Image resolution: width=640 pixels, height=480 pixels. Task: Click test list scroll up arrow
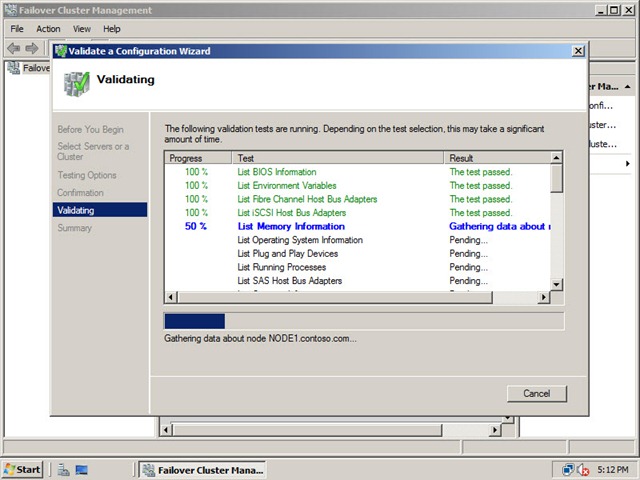[x=556, y=158]
